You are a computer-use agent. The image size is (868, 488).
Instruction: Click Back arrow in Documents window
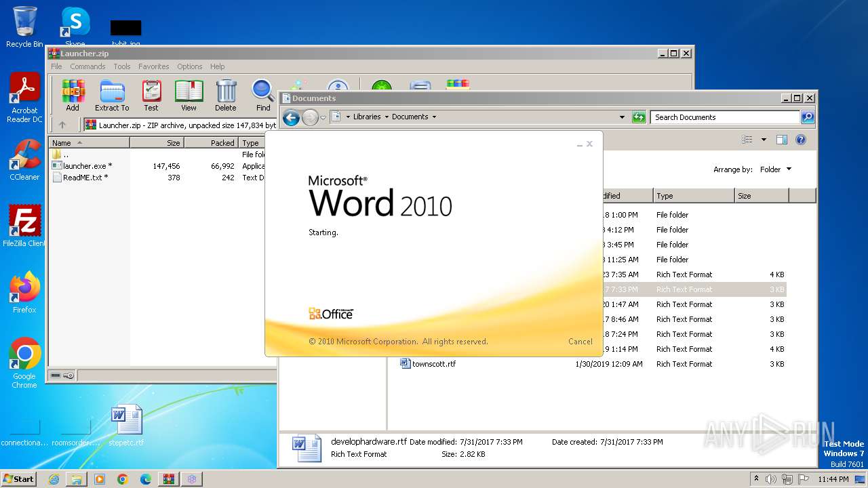point(291,117)
